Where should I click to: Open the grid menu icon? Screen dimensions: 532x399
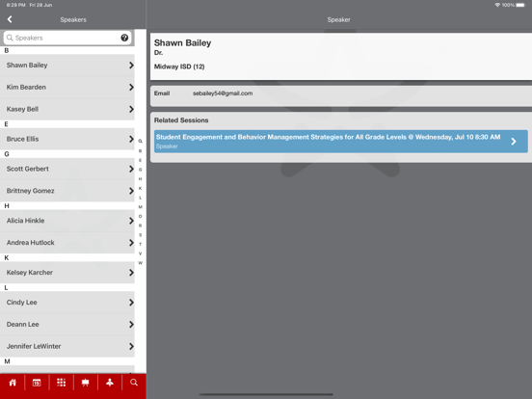point(61,383)
